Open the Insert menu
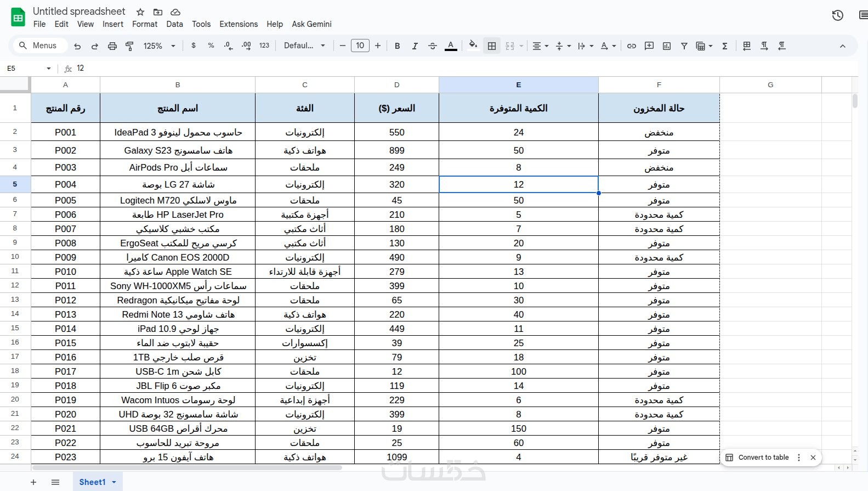 click(113, 24)
